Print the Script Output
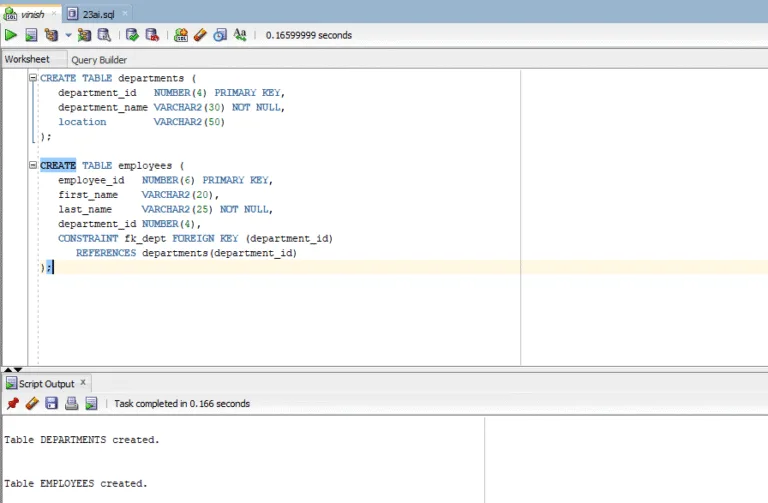Viewport: 768px width, 503px height. click(x=72, y=403)
